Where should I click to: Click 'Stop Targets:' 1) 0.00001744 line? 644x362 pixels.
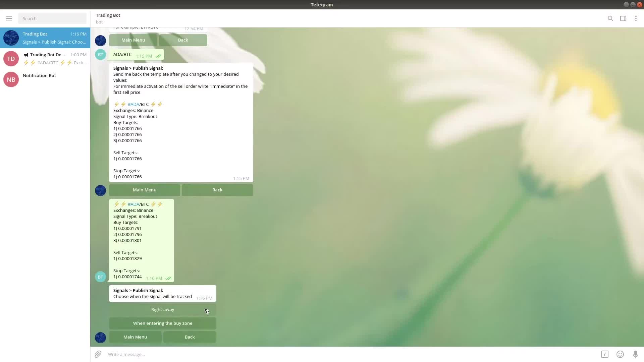click(x=127, y=277)
